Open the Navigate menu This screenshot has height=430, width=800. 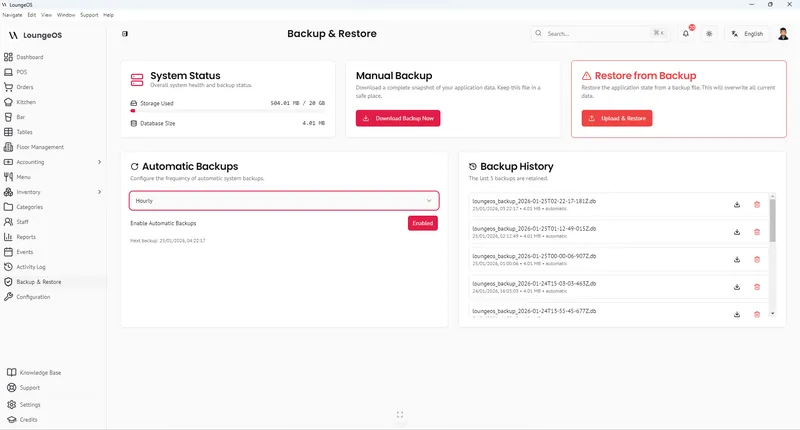click(x=12, y=15)
